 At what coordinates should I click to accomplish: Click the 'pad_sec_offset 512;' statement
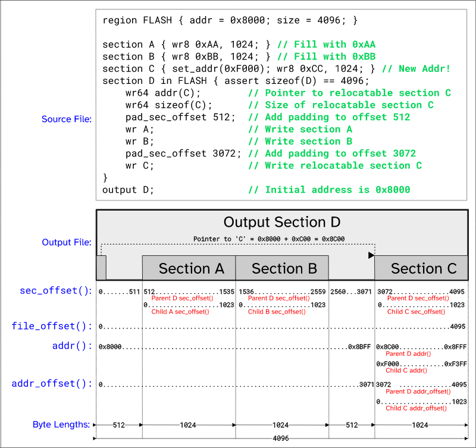[180, 117]
